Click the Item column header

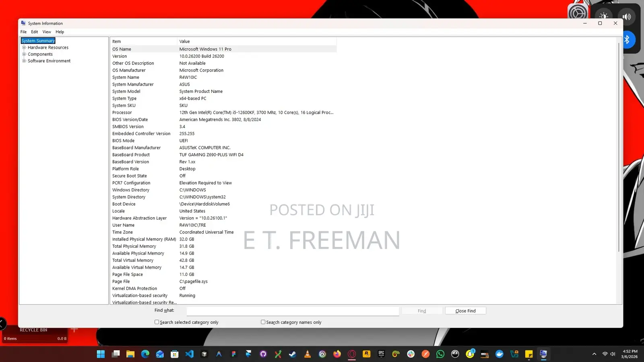click(x=144, y=41)
